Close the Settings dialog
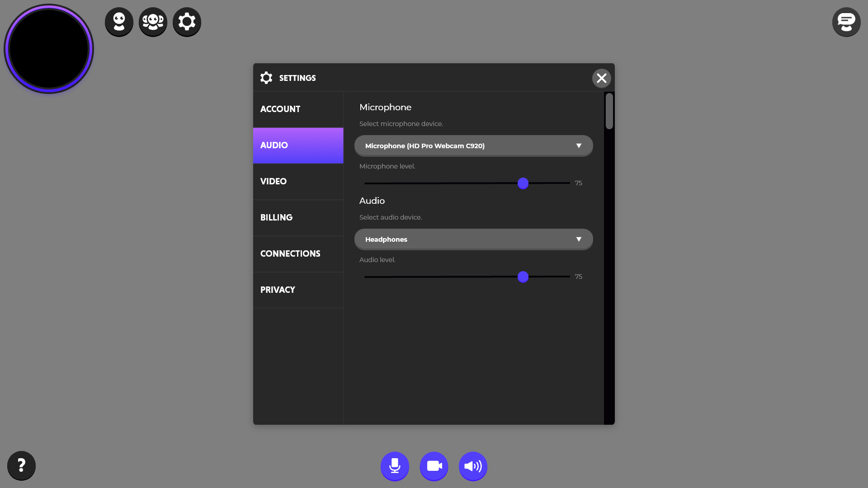Image resolution: width=868 pixels, height=488 pixels. point(601,78)
